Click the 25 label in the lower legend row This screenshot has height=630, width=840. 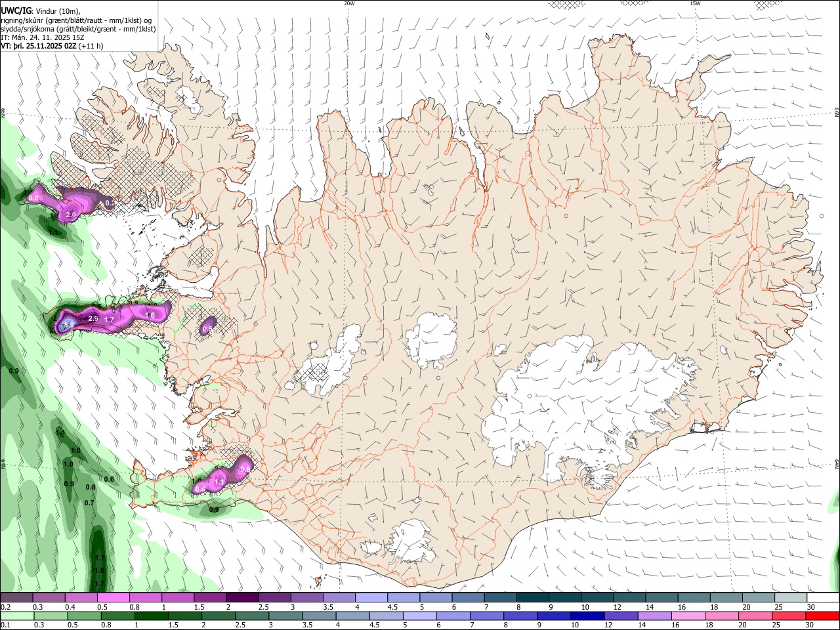click(776, 625)
